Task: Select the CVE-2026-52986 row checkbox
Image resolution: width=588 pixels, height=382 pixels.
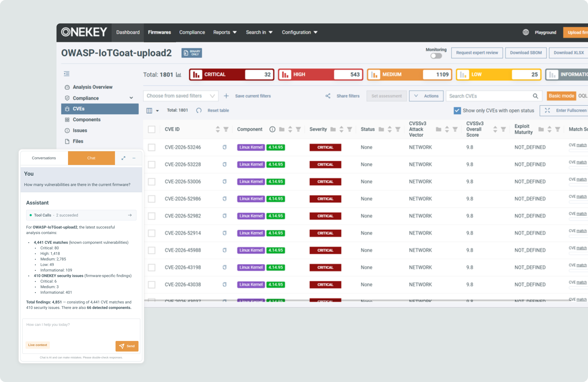Action: pos(151,199)
